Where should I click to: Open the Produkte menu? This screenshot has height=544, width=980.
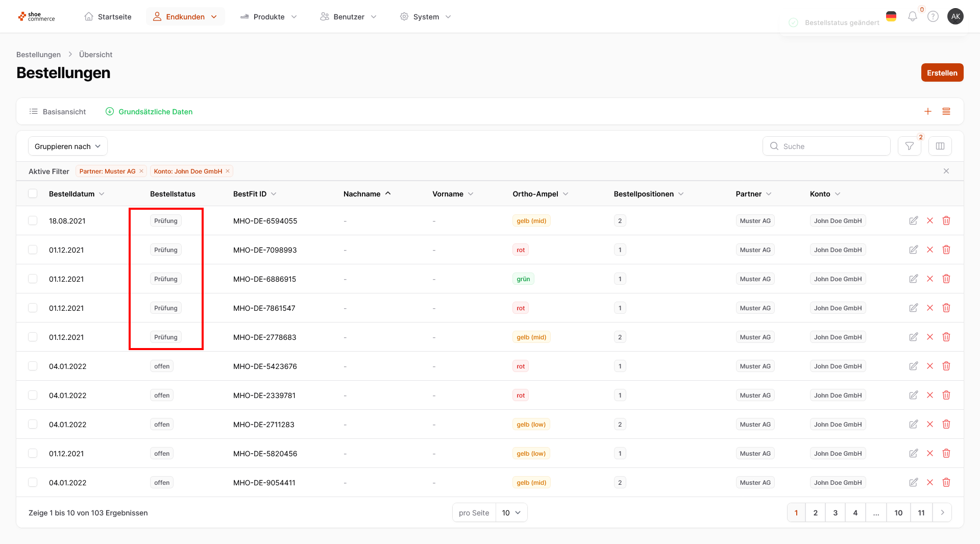tap(268, 17)
